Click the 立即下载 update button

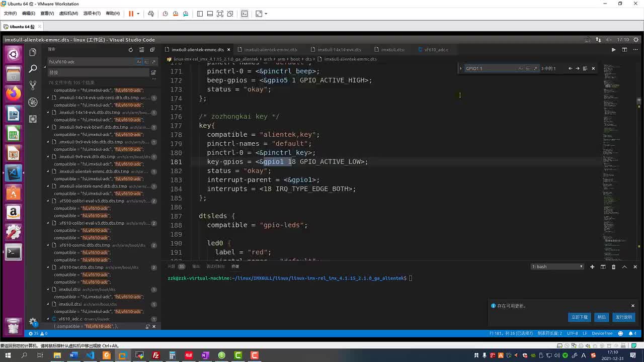click(580, 317)
